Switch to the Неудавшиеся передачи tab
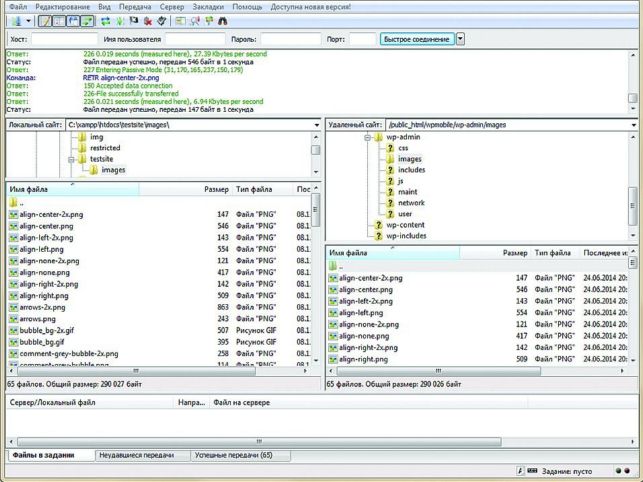 pyautogui.click(x=143, y=455)
